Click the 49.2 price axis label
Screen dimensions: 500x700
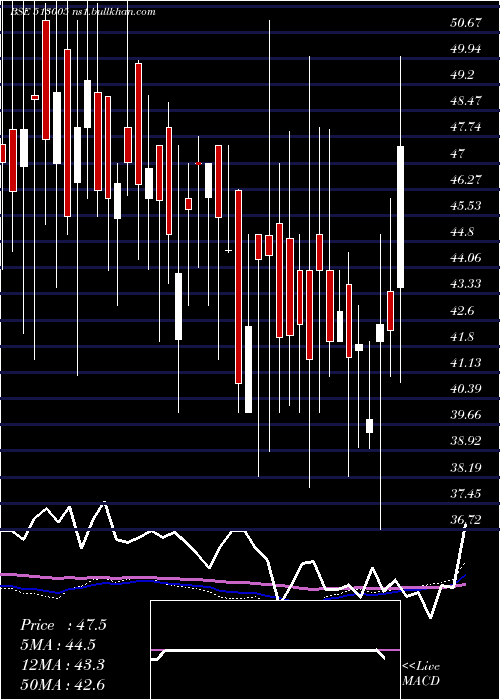pos(463,75)
